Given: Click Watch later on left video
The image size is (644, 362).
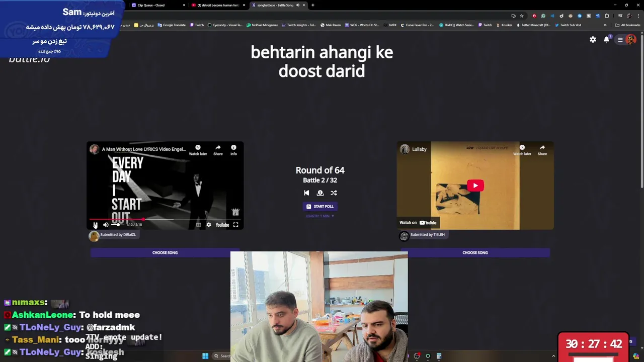Looking at the screenshot, I should (x=198, y=150).
